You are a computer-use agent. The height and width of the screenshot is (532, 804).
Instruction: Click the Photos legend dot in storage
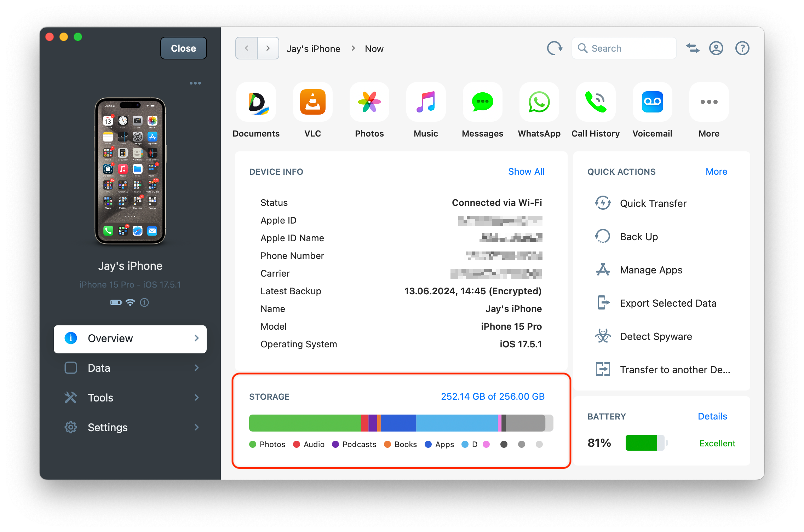point(253,444)
